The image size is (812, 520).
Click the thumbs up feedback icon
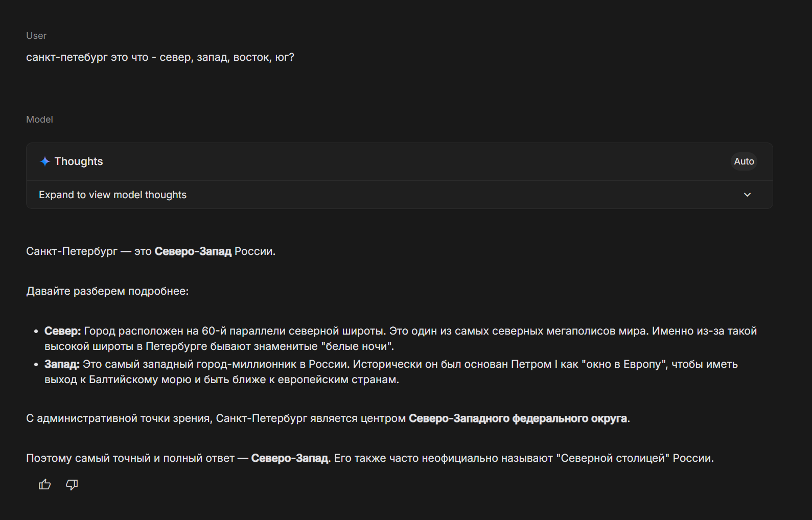pos(45,485)
